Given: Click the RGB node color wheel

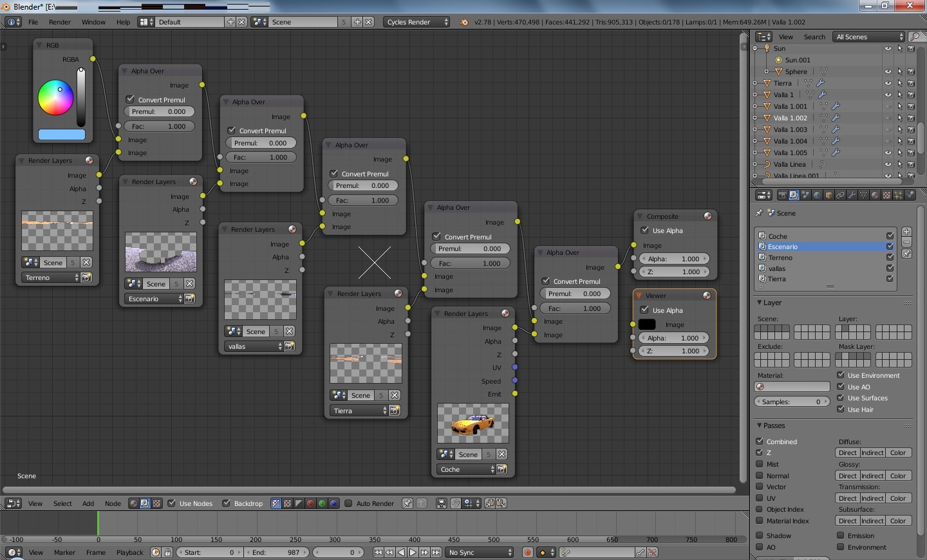Looking at the screenshot, I should point(55,97).
